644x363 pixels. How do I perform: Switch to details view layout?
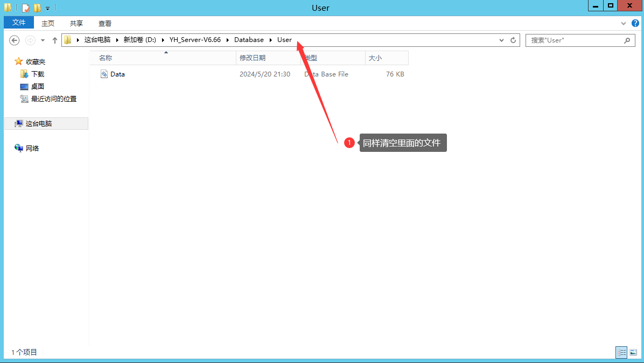tap(622, 352)
